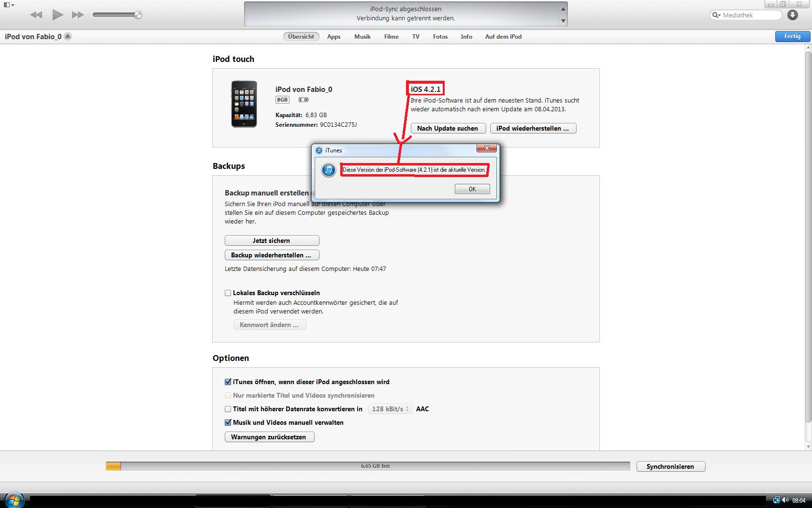Image resolution: width=812 pixels, height=508 pixels.
Task: Open the Info tab
Action: (x=466, y=37)
